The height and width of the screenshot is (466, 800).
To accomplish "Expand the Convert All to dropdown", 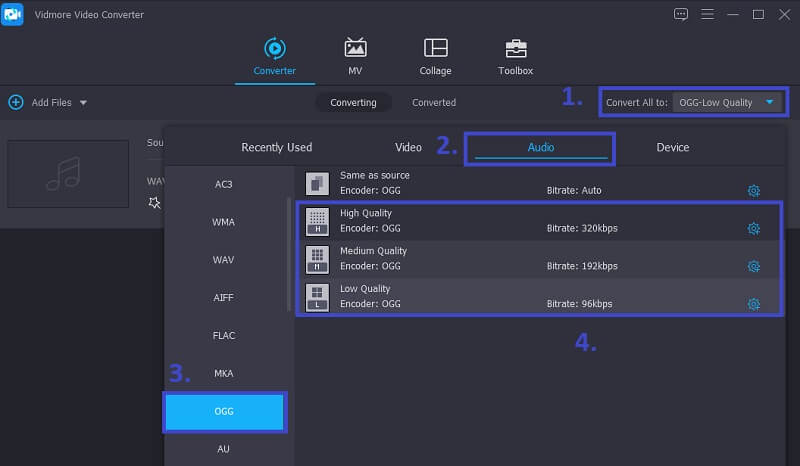I will coord(769,102).
